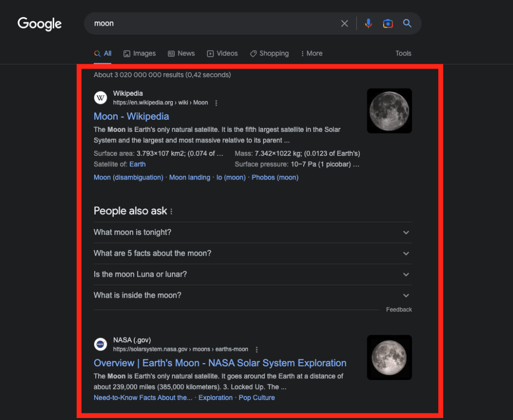Image resolution: width=513 pixels, height=420 pixels.
Task: Expand 'What is inside the moon?' question
Action: 252,295
